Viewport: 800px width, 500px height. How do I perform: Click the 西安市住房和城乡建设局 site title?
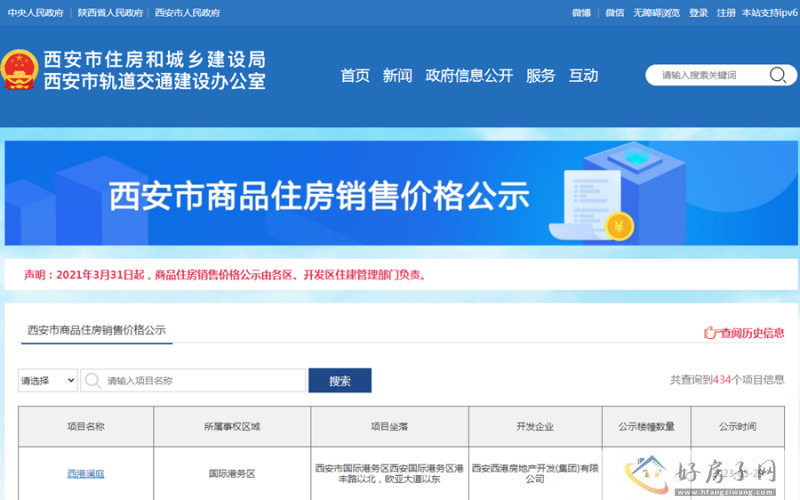click(155, 59)
